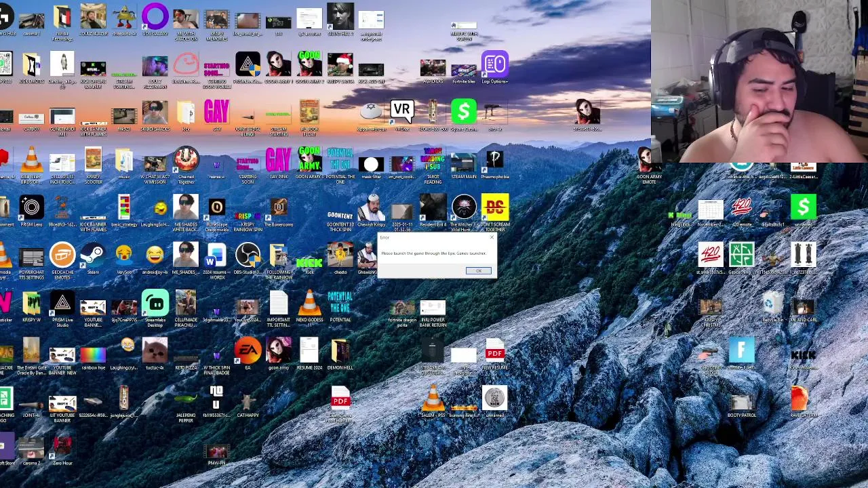Select the DON'T SCREAM TOGETHER icon
Screen dimensions: 868x488
pos(495,213)
